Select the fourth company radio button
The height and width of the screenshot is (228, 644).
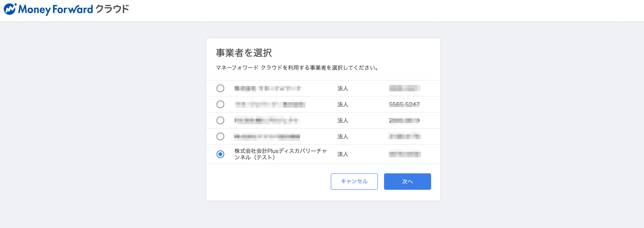point(220,137)
